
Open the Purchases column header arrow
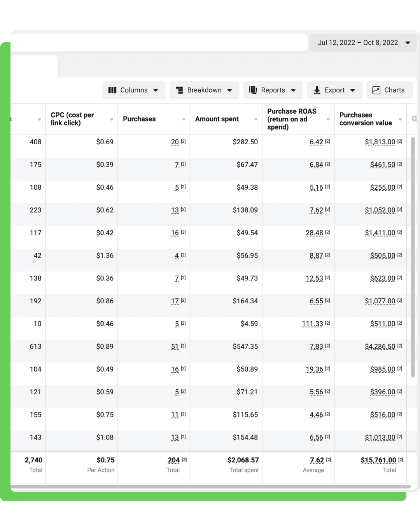pyautogui.click(x=184, y=119)
